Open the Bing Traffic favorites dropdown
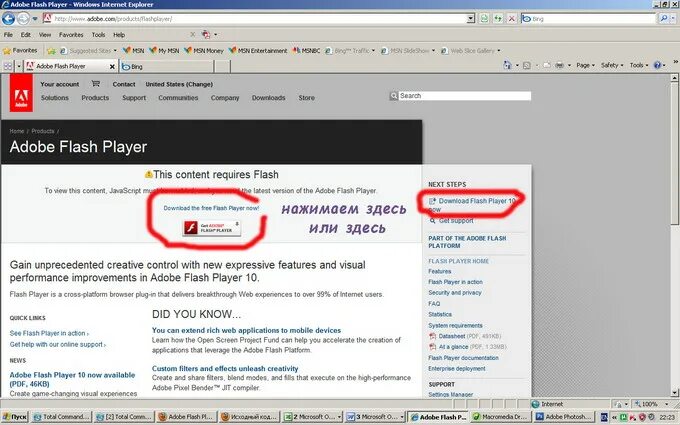Viewport: 680px width, 425px height. coord(373,51)
